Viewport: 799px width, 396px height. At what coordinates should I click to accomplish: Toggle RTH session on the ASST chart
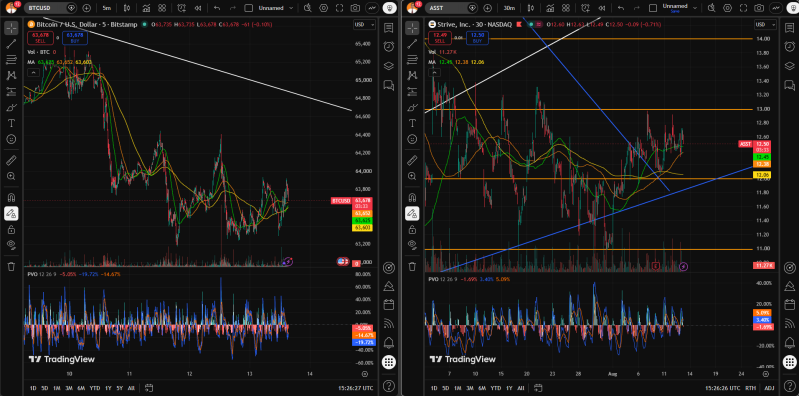tap(750, 388)
